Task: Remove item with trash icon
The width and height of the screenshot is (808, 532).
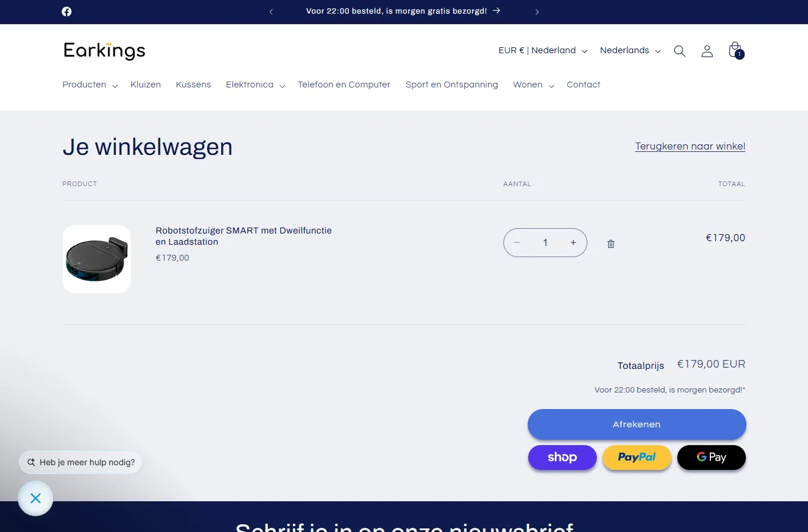Action: coord(611,244)
